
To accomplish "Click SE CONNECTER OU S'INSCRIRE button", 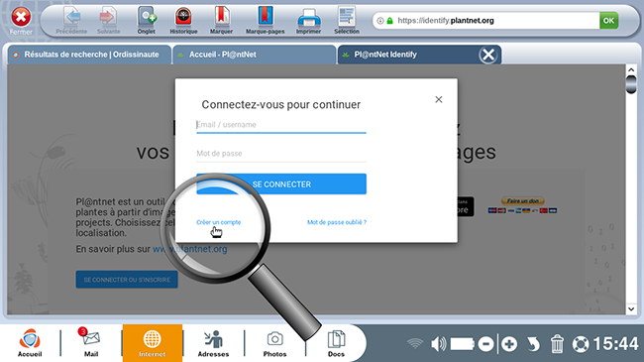I will [x=127, y=280].
